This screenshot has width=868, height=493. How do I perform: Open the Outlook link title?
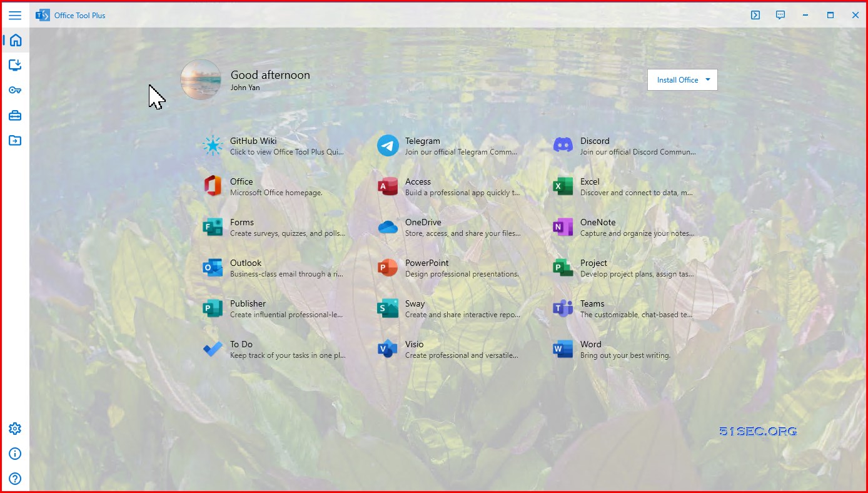click(x=246, y=263)
